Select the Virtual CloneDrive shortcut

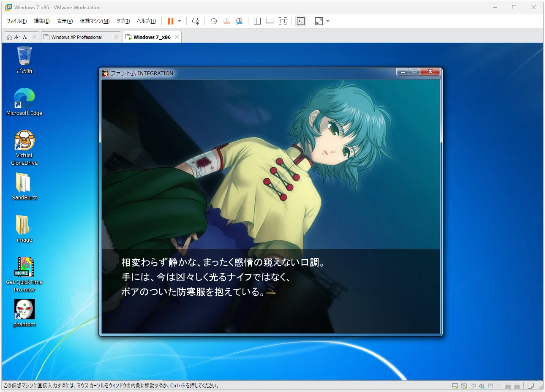pyautogui.click(x=25, y=148)
